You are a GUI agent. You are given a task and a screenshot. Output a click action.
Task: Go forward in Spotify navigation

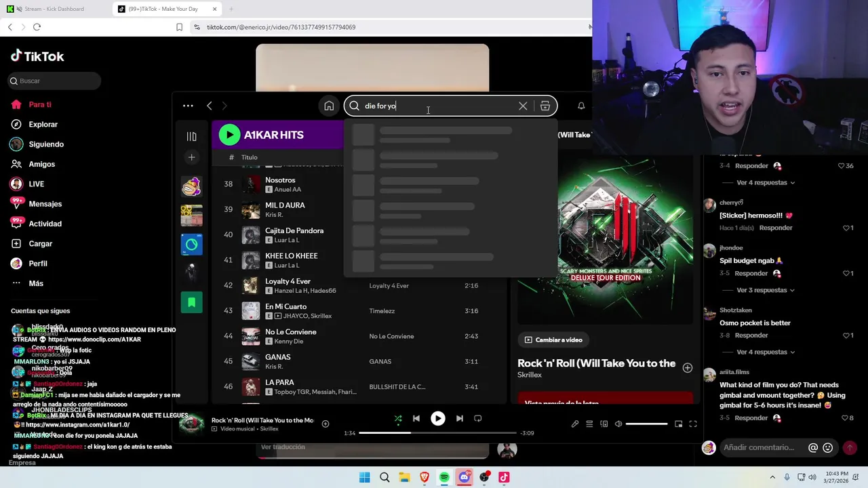[x=224, y=106]
